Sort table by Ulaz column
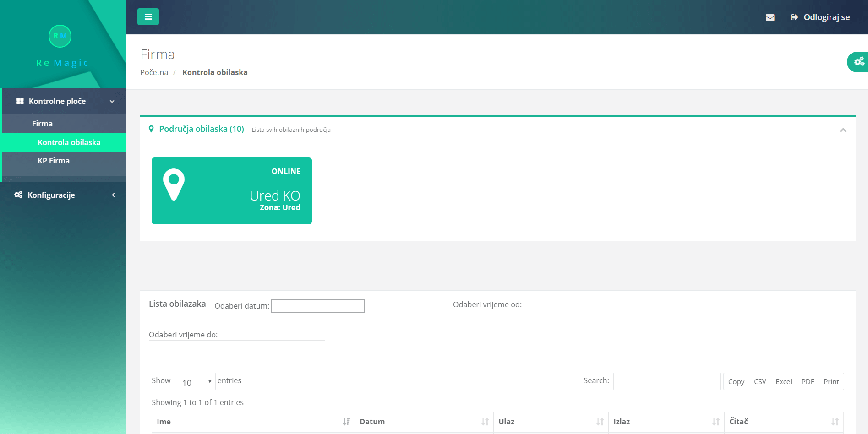 [x=551, y=422]
